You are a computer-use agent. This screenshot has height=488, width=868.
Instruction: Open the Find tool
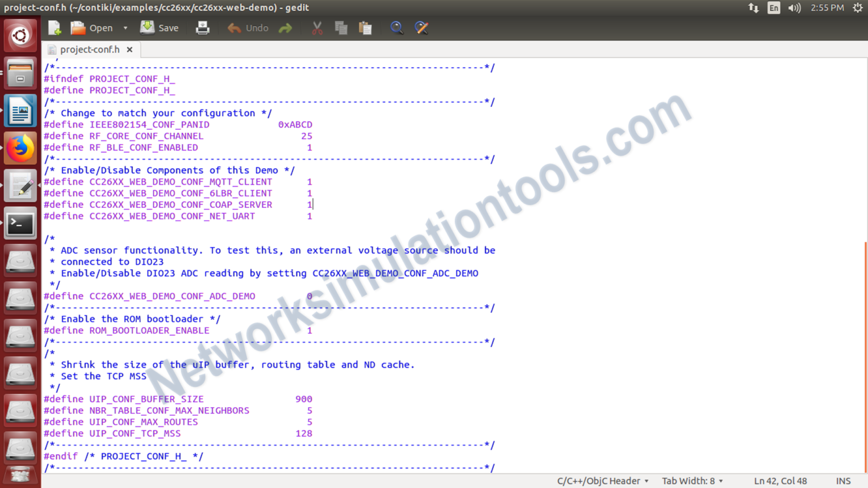point(397,28)
